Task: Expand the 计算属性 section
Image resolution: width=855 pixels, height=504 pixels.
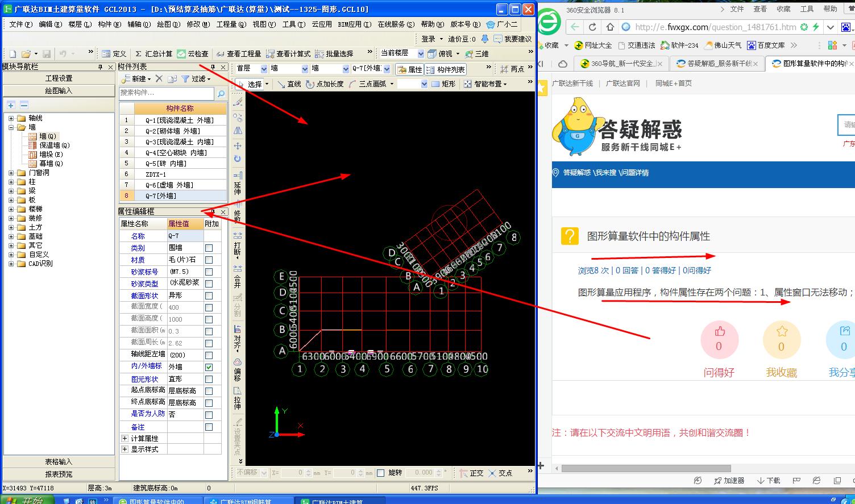Action: click(x=124, y=438)
